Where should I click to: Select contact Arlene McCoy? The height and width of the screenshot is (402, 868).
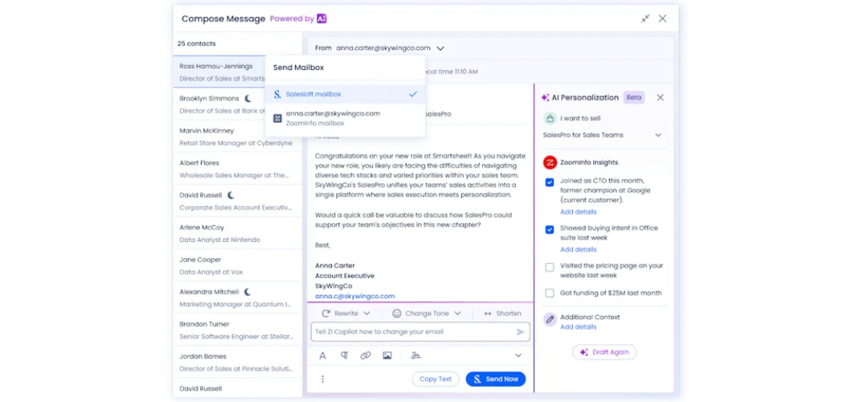[x=237, y=233]
